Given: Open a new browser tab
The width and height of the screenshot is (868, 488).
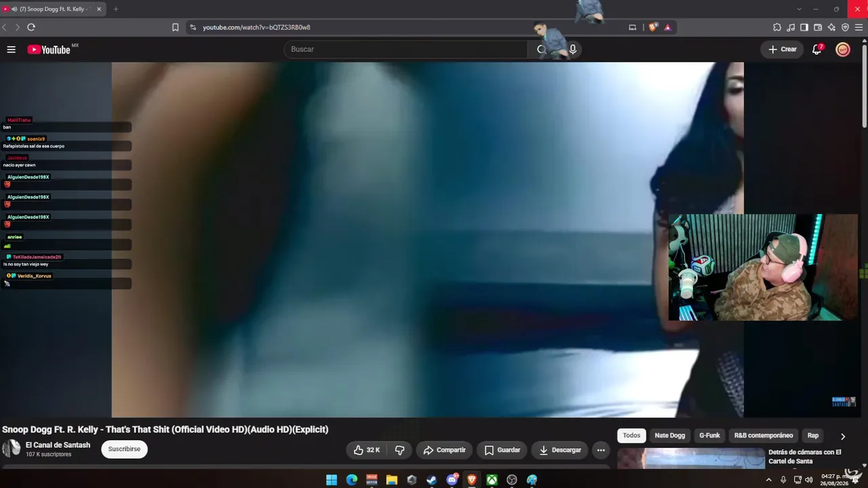Looking at the screenshot, I should point(115,9).
